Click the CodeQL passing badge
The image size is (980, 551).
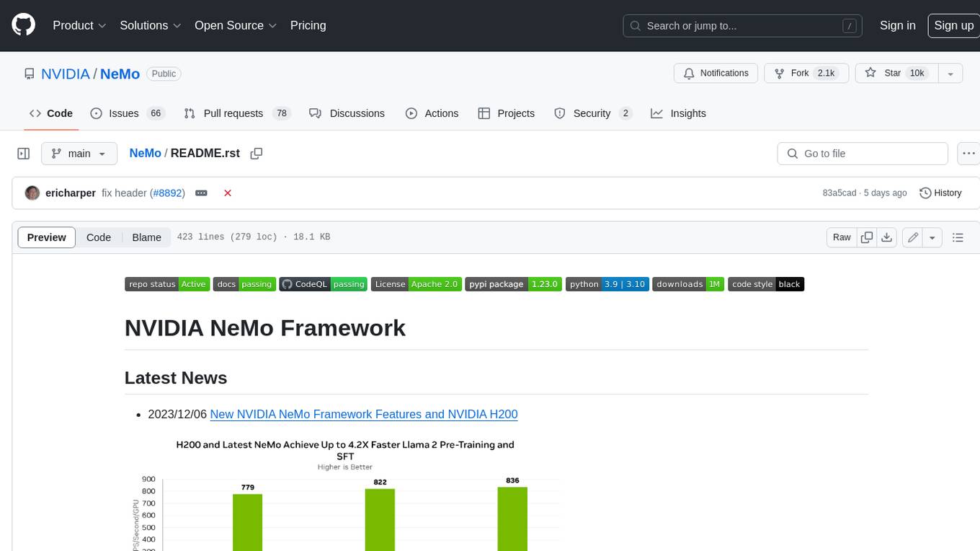(324, 284)
